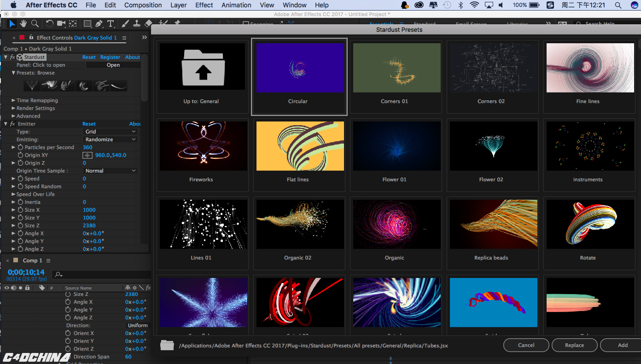The height and width of the screenshot is (364, 641).
Task: Click the red label color swatch in Effect Controls tab
Action: tap(22, 38)
